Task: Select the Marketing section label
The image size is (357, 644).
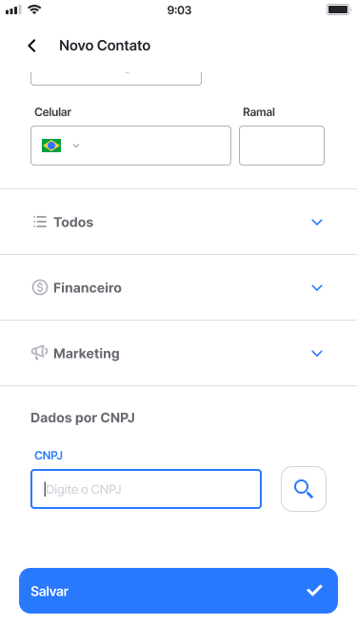Action: pos(87,354)
